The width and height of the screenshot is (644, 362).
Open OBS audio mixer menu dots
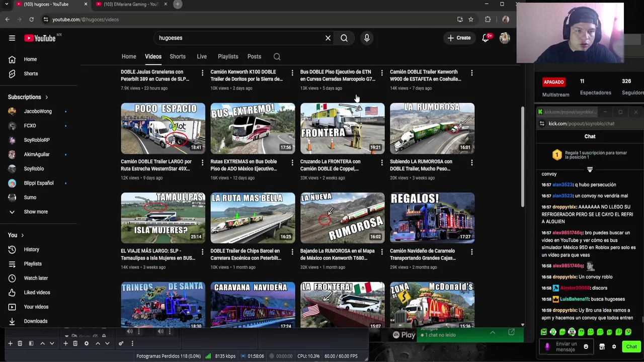tap(132, 343)
